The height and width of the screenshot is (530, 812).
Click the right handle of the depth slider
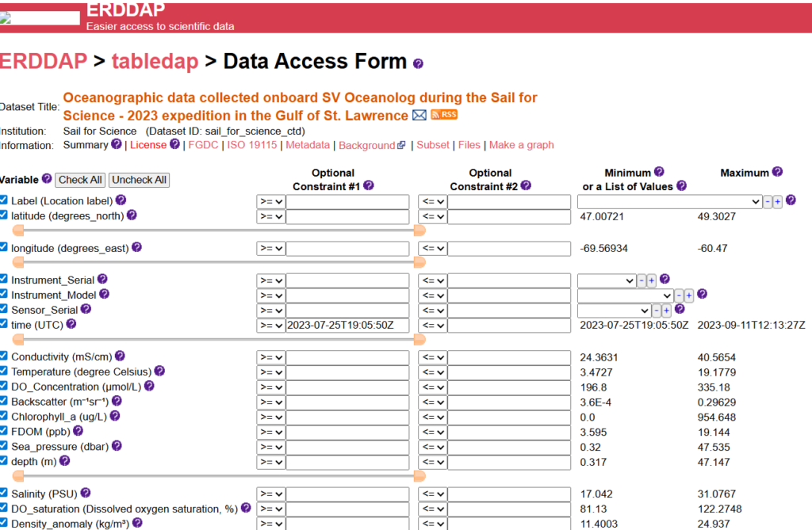[419, 475]
